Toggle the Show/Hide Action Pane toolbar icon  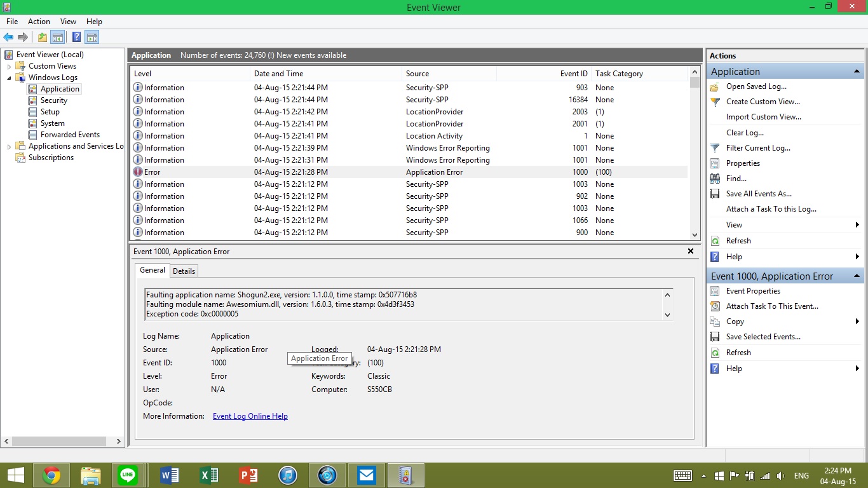[92, 37]
